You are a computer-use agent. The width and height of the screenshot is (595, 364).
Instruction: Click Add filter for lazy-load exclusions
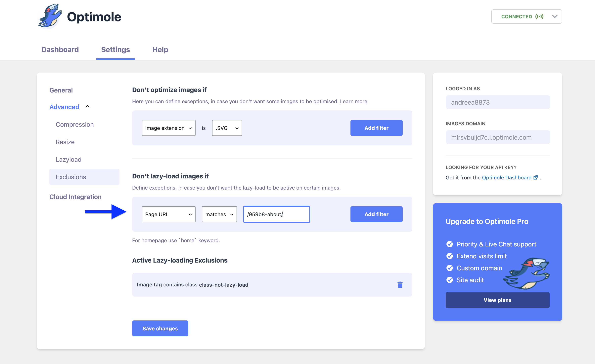376,214
